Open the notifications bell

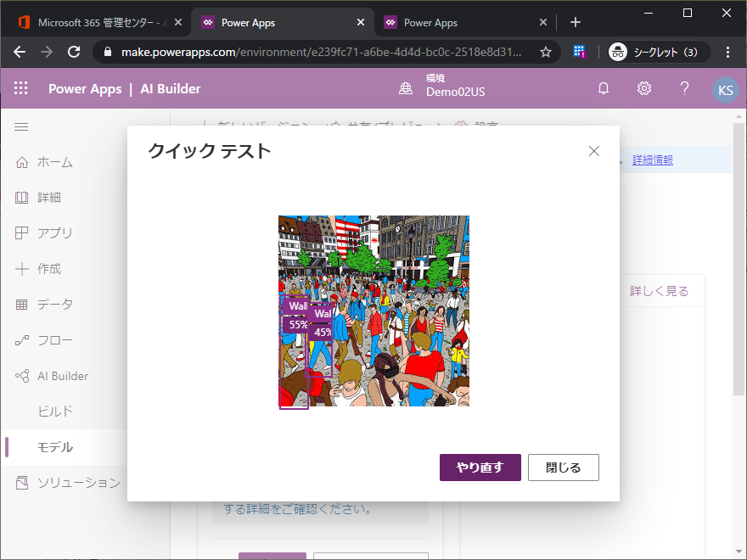click(604, 88)
